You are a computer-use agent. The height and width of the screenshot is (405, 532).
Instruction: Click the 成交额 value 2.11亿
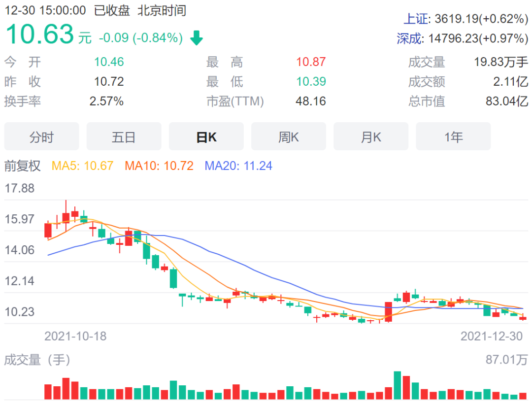[511, 81]
